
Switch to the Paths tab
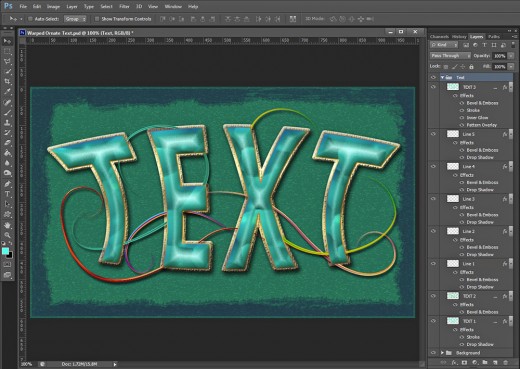(494, 37)
